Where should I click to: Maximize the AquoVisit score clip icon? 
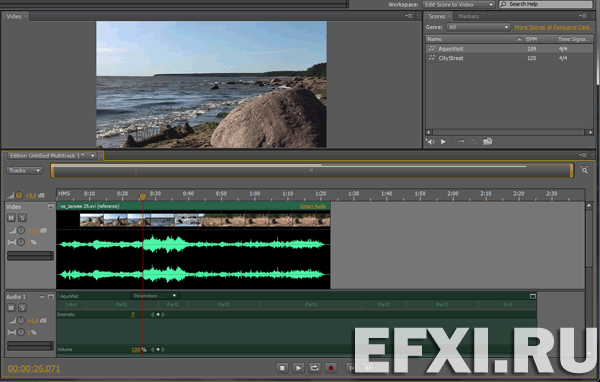[x=533, y=296]
